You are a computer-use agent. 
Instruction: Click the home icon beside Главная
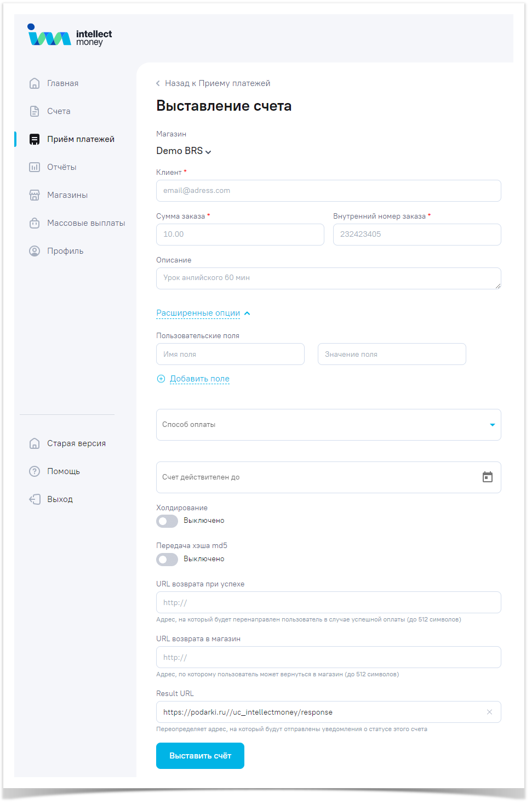pyautogui.click(x=35, y=83)
